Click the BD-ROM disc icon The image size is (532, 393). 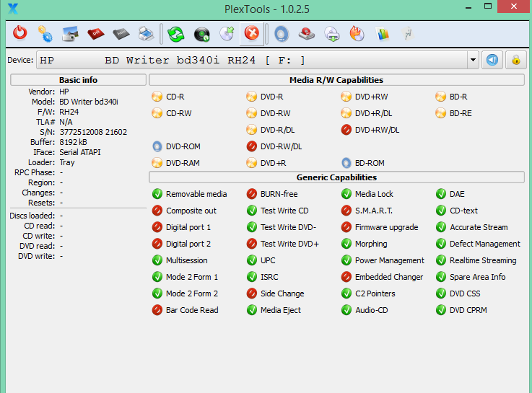(x=346, y=163)
